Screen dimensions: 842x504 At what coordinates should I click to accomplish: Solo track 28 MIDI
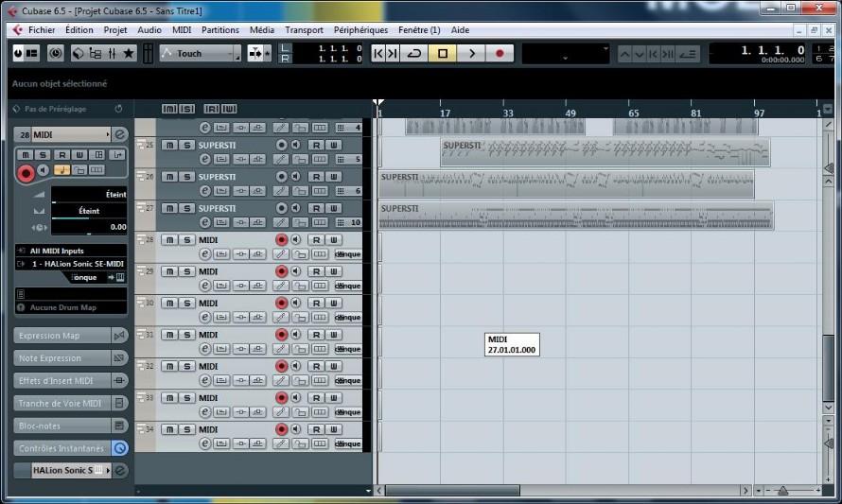(x=187, y=240)
